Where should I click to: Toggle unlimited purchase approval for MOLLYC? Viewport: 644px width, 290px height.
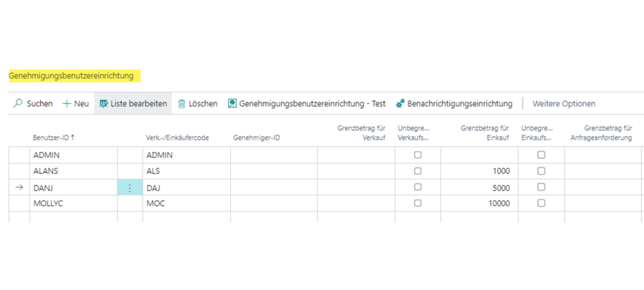pyautogui.click(x=541, y=203)
